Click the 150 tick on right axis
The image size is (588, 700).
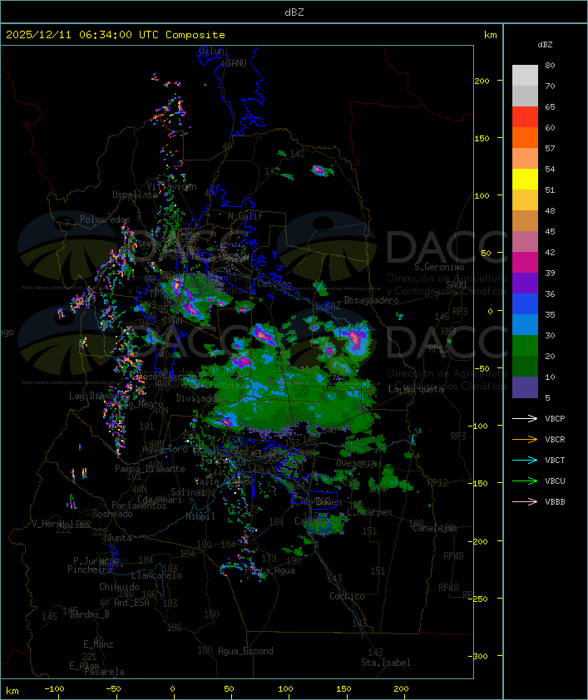pos(482,138)
